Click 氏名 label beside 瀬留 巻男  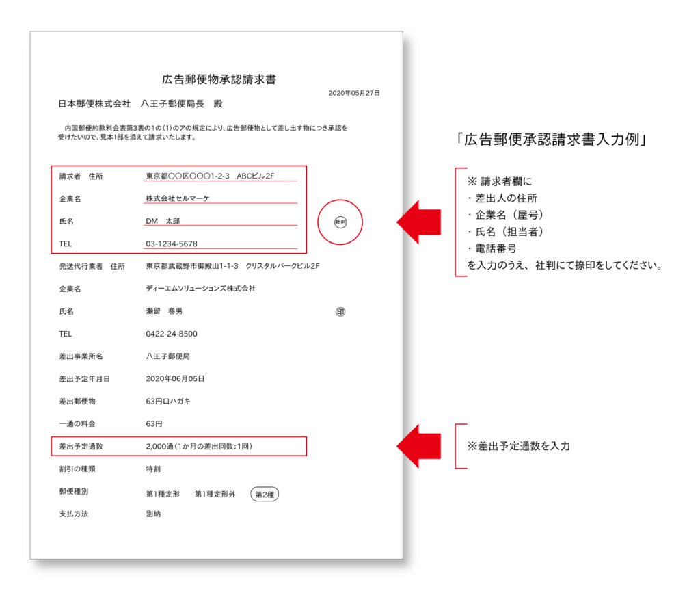(66, 311)
